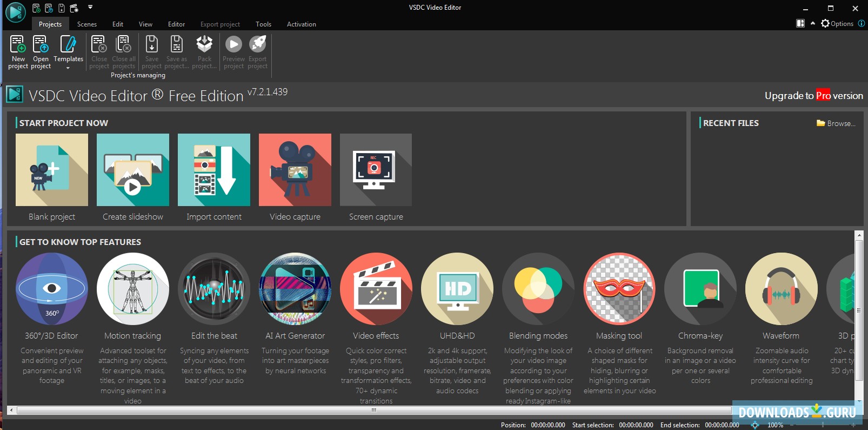868x430 pixels.
Task: Open the Activation tab
Action: [302, 24]
